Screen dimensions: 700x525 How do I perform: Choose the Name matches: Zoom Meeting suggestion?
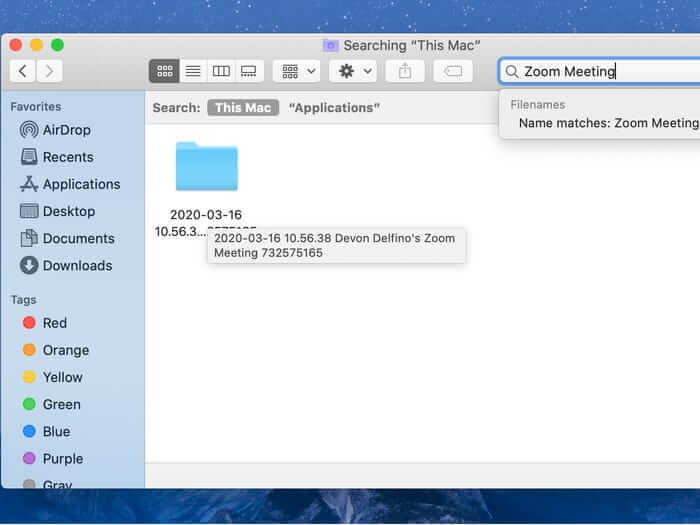(x=608, y=123)
